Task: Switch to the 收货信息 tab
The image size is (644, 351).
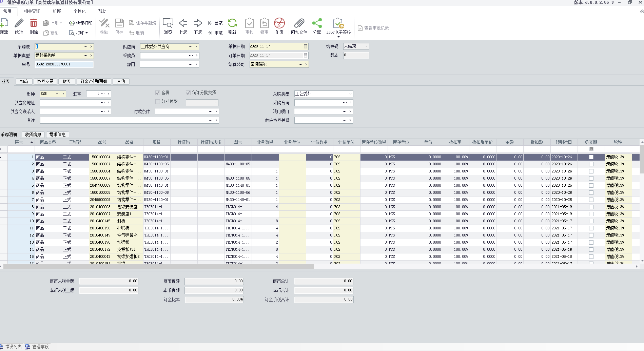Action: [33, 135]
